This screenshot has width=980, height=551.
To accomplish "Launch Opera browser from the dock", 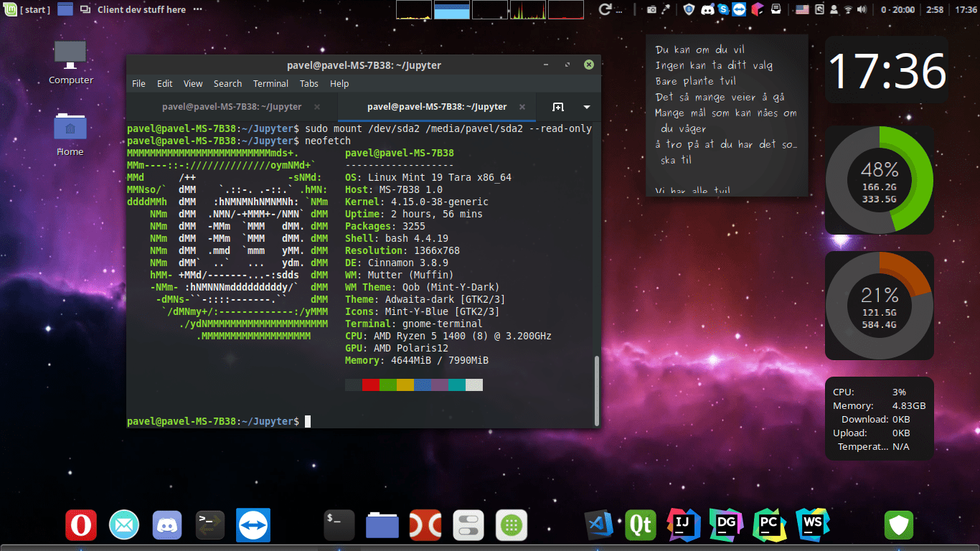I will click(x=80, y=525).
